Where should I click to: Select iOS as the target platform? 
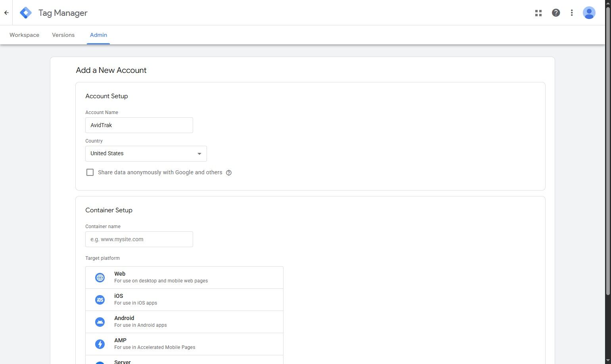pos(184,299)
